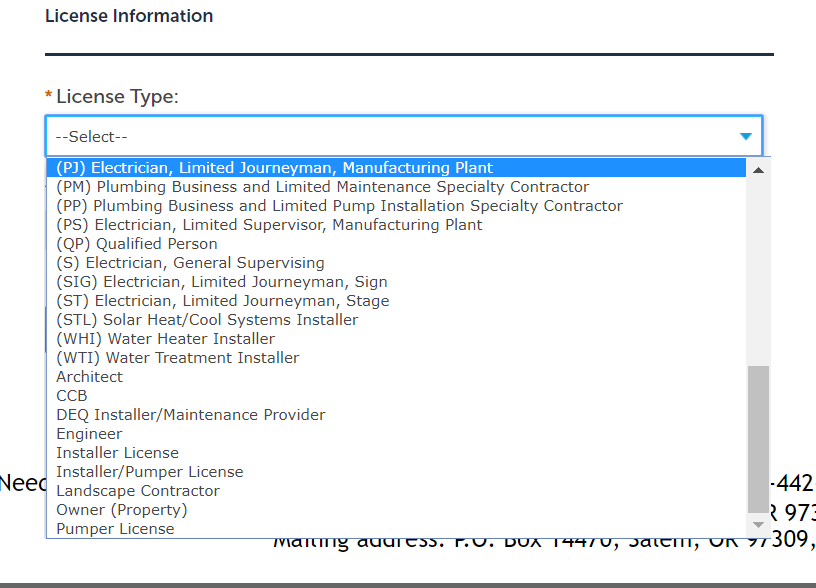Choose (STL) Solar Heat/Cool Systems Installer
The width and height of the screenshot is (816, 588).
pos(207,320)
